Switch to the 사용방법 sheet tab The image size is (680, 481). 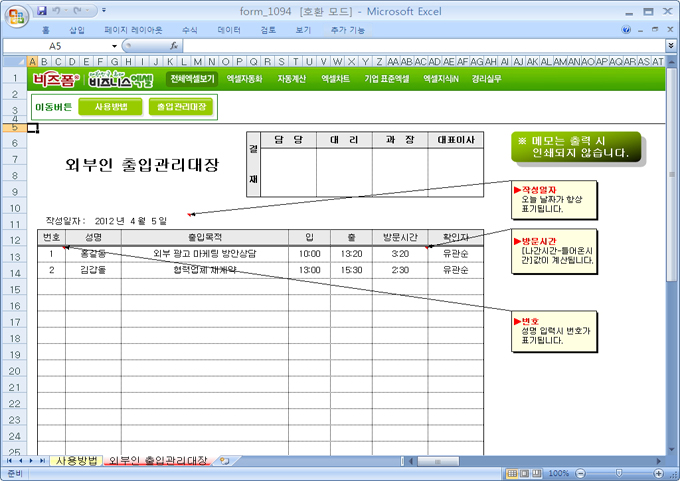76,461
